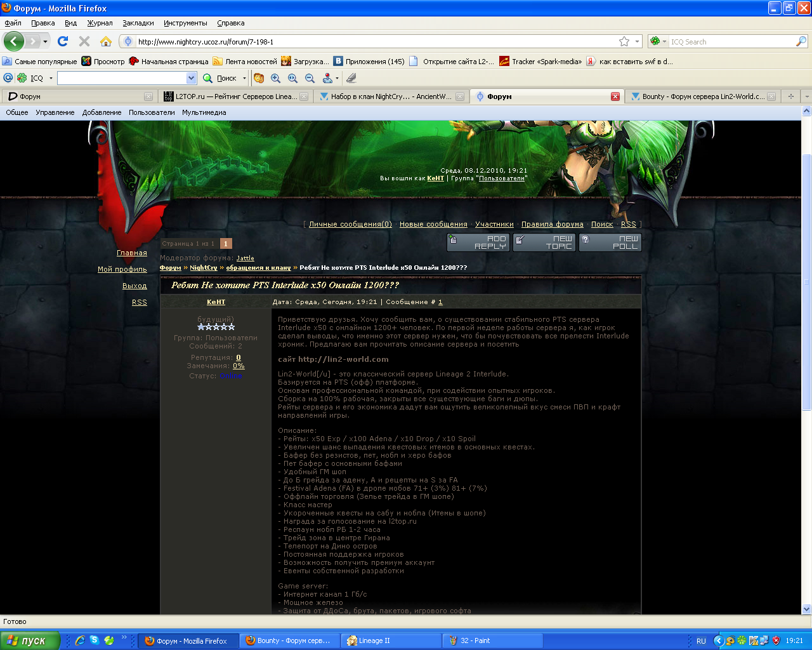Click the eraser highlight icon on the ICQ toolbar
The width and height of the screenshot is (812, 650).
(351, 78)
